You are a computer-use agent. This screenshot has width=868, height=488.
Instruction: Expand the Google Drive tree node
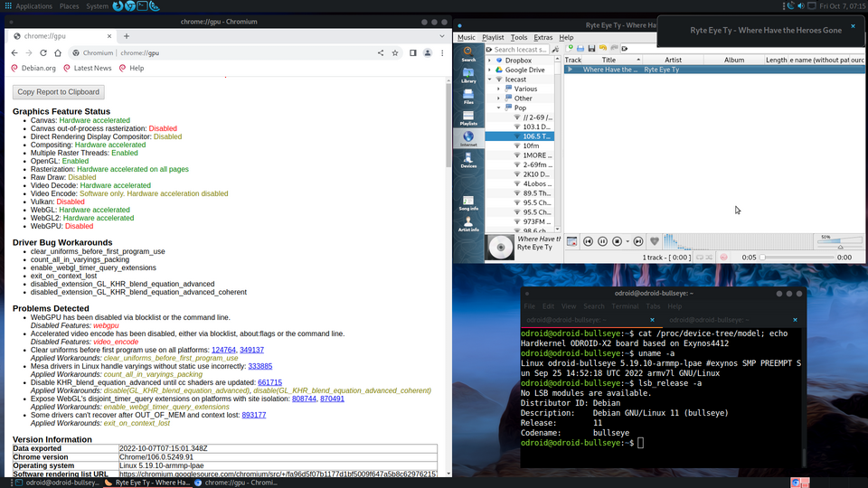coord(489,70)
